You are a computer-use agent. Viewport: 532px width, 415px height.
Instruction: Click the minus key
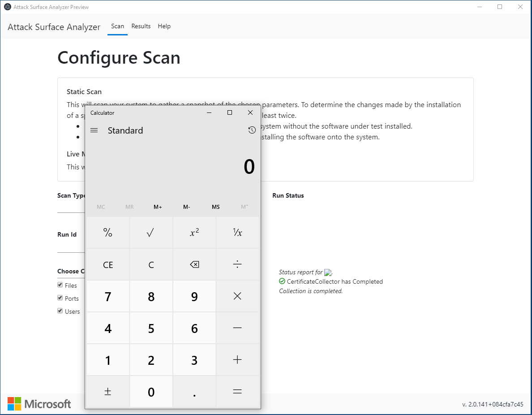(237, 328)
